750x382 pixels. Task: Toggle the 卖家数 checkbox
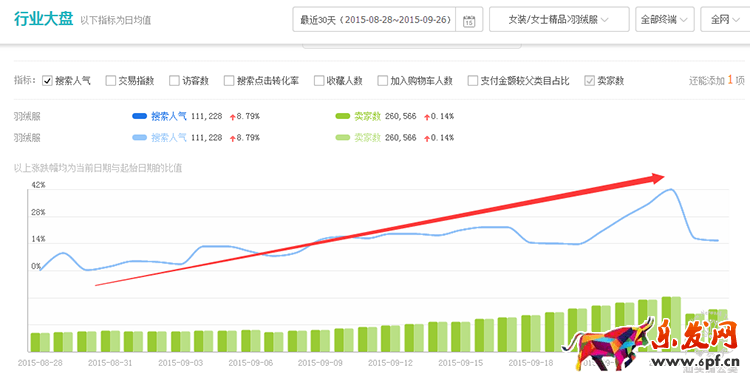589,81
